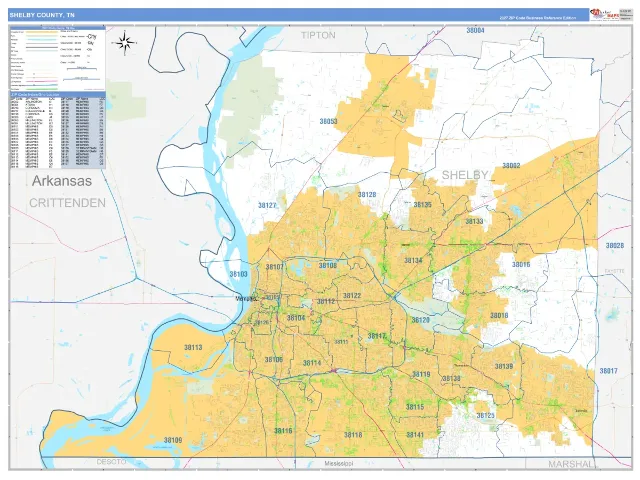Viewport: 640px width, 480px height.
Task: Click the "CRITTENDEN" county label
Action: coord(67,203)
